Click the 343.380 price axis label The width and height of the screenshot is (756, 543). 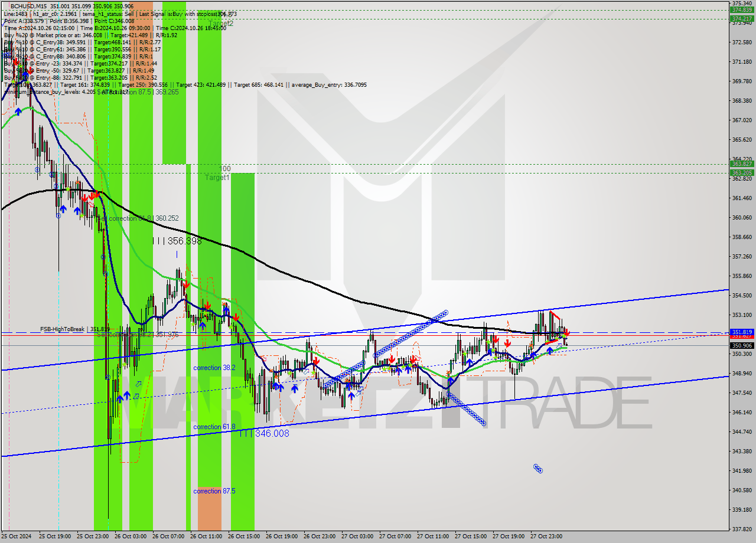tap(742, 451)
